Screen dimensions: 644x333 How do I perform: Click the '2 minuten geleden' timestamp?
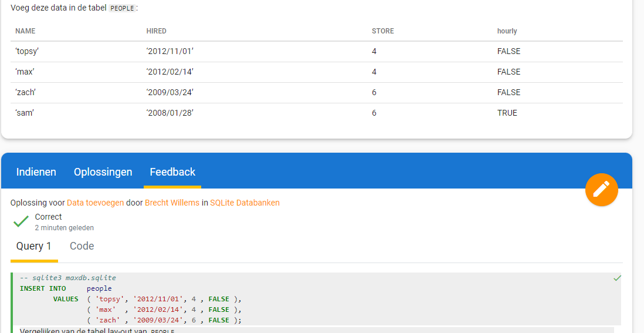65,228
